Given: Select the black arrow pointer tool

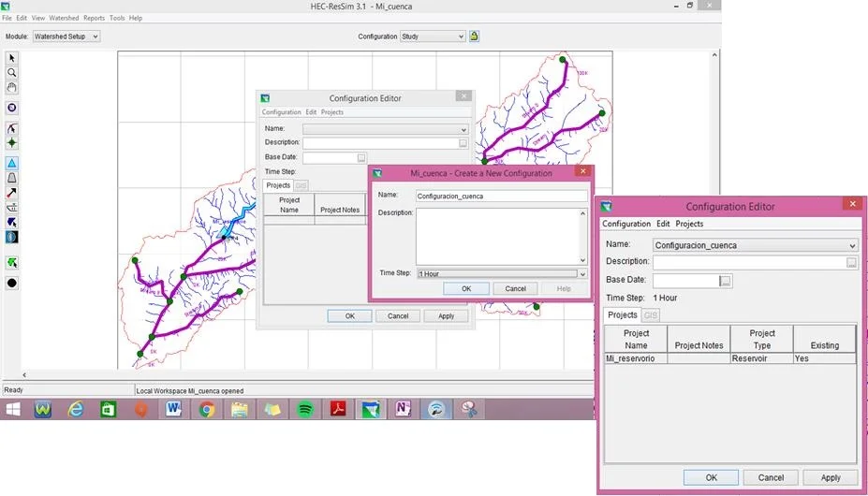Looking at the screenshot, I should click(x=11, y=58).
